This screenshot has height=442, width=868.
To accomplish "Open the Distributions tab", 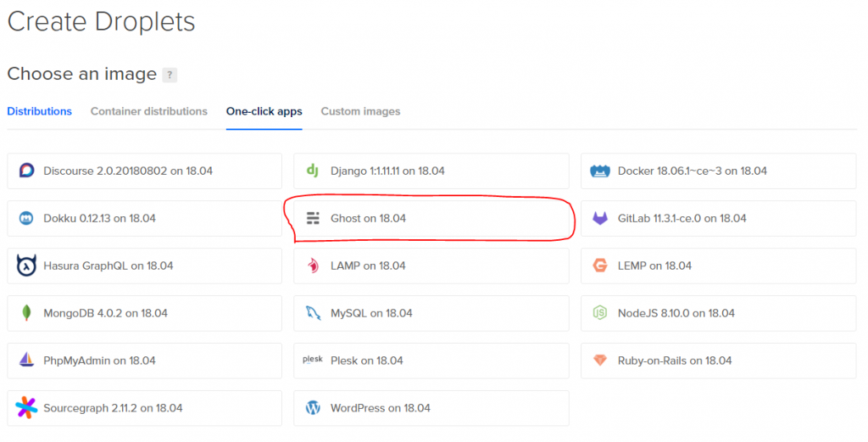I will pyautogui.click(x=39, y=111).
